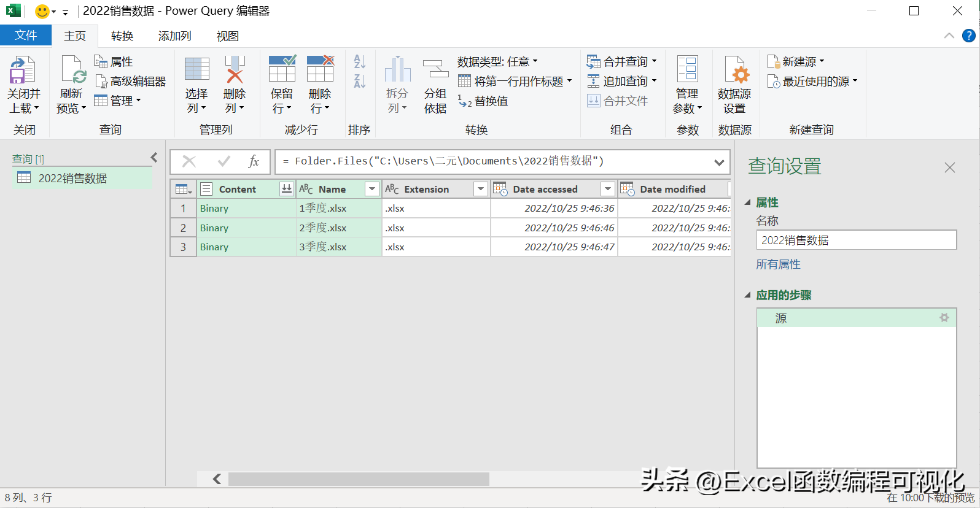Open the Manage (管理) query dropdown
Image resolution: width=980 pixels, height=508 pixels.
click(117, 101)
